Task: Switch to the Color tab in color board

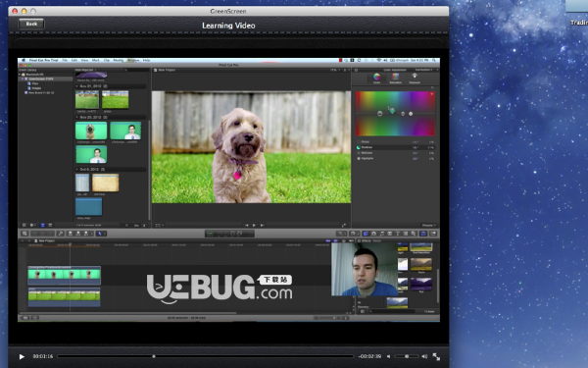Action: [x=377, y=79]
